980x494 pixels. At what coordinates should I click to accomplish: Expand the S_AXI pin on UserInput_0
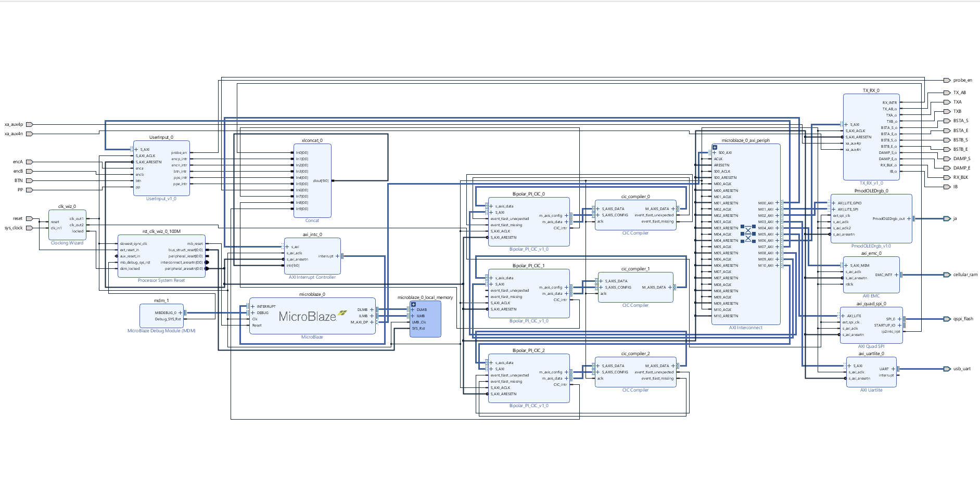pos(136,150)
